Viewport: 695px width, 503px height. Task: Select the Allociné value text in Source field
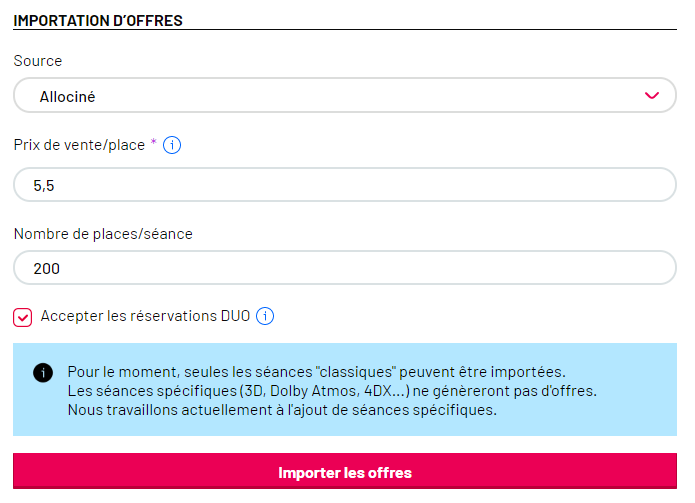[x=67, y=97]
